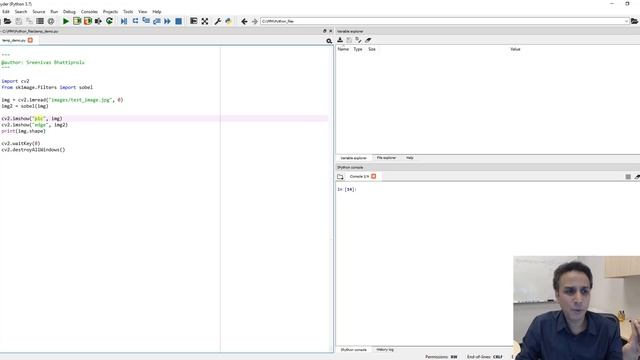Viewport: 640px width, 360px height.
Task: Sort variables by the Type column
Action: [358, 49]
